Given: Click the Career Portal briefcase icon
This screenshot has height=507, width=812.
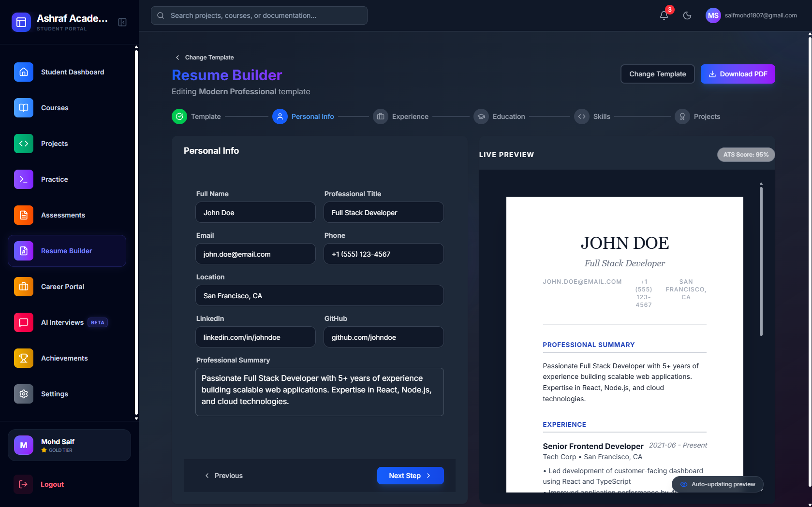Looking at the screenshot, I should tap(24, 287).
